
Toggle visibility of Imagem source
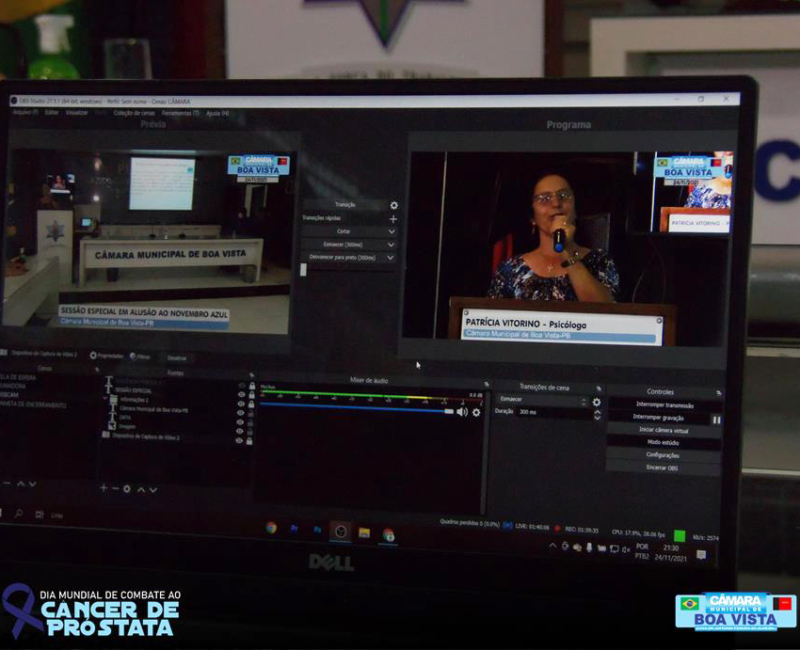pyautogui.click(x=241, y=426)
